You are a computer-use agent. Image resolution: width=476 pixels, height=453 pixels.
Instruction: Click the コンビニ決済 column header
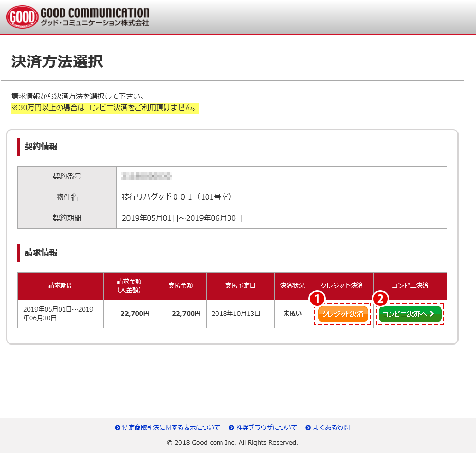410,285
